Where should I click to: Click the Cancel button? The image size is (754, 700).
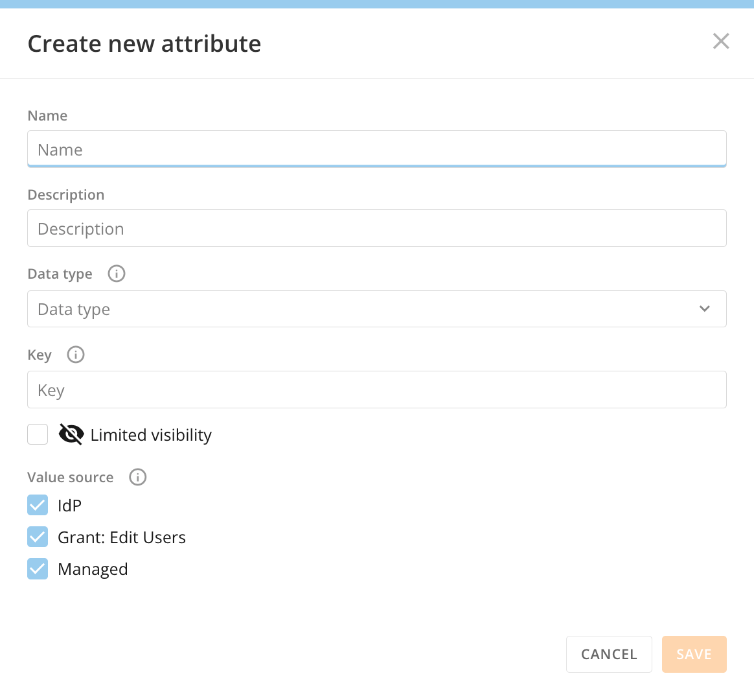(x=609, y=654)
